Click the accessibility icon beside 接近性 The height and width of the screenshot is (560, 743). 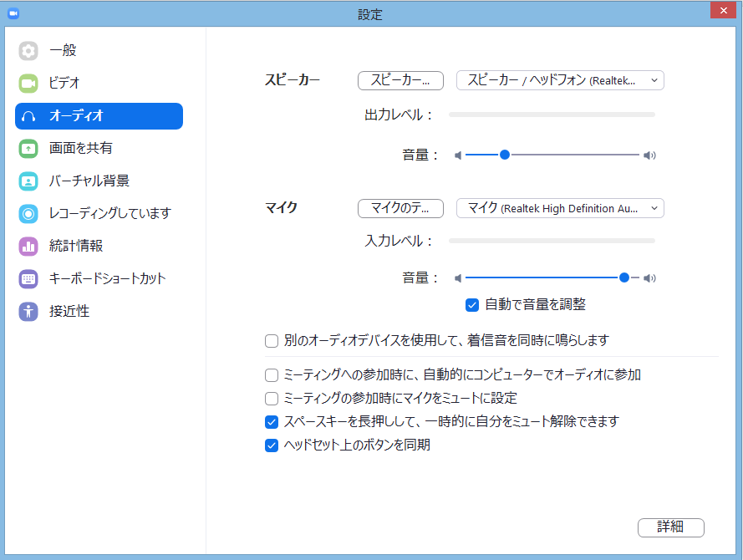click(x=28, y=311)
